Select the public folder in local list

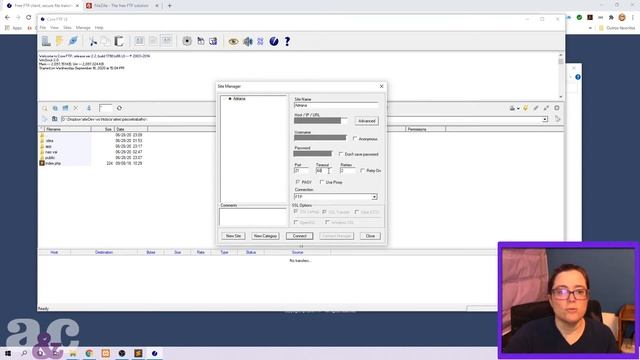[50, 158]
